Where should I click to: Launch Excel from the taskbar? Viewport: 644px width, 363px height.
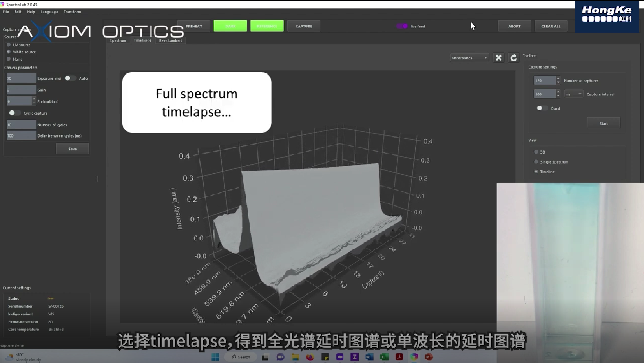[384, 357]
